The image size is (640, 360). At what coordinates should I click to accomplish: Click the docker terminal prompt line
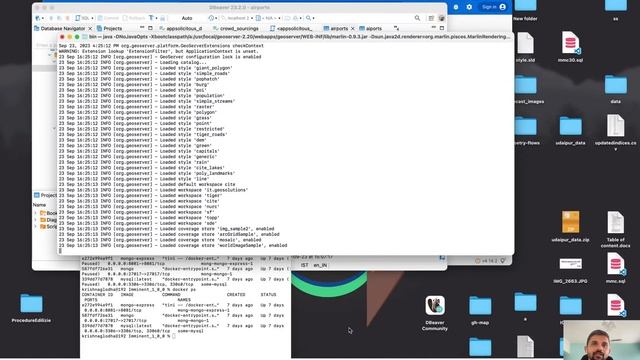click(x=129, y=336)
